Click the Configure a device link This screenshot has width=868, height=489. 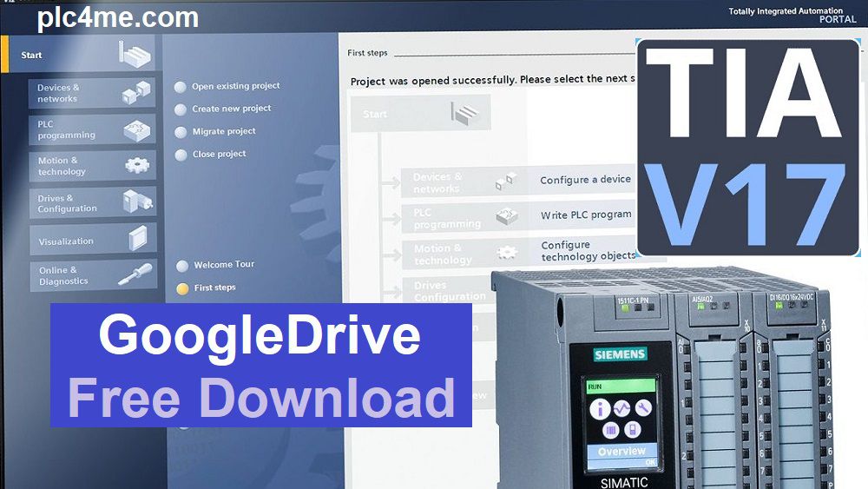click(585, 180)
